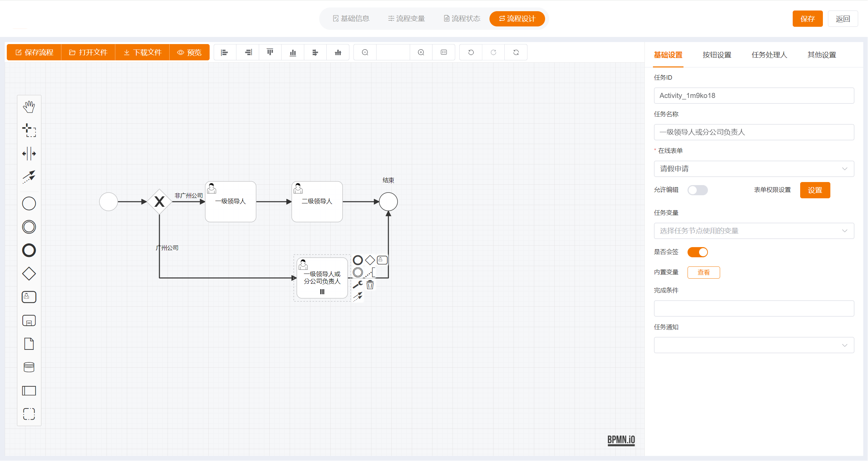Select the 二级领导人 task node

[x=317, y=202]
